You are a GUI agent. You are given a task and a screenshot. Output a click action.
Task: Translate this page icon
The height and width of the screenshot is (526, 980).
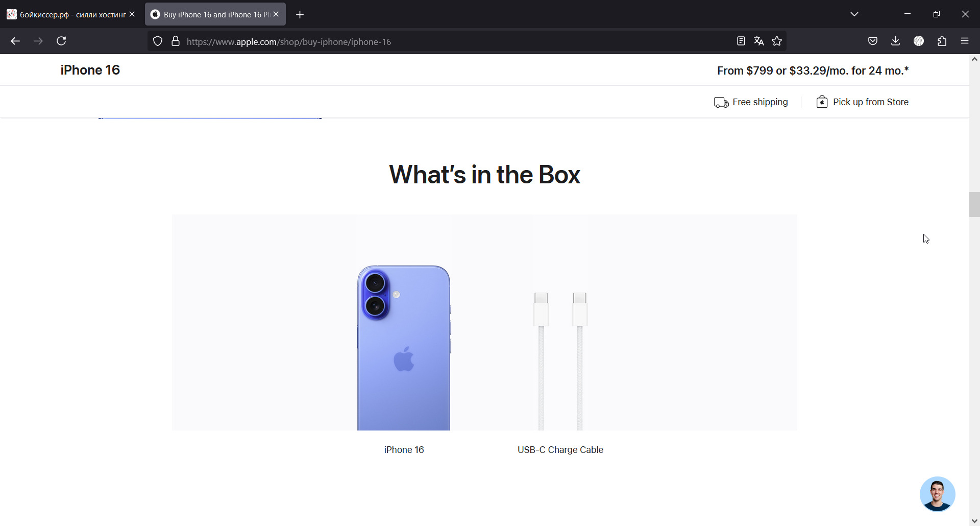tap(759, 41)
